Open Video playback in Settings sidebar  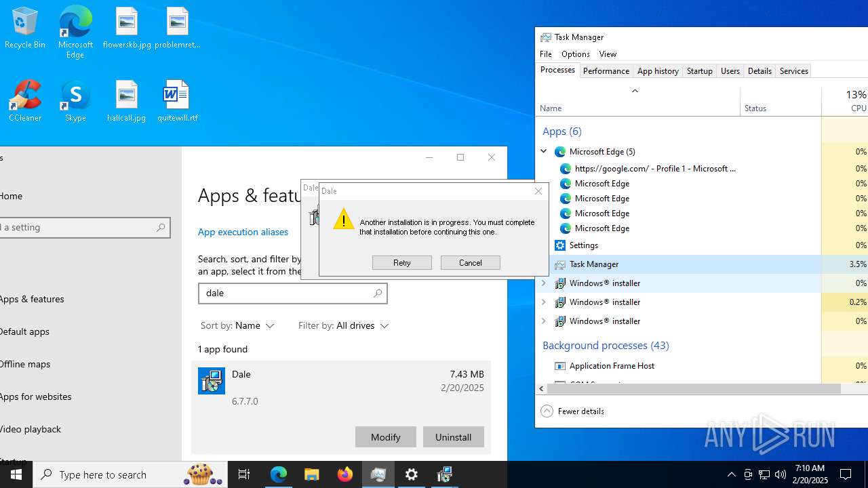[31, 429]
